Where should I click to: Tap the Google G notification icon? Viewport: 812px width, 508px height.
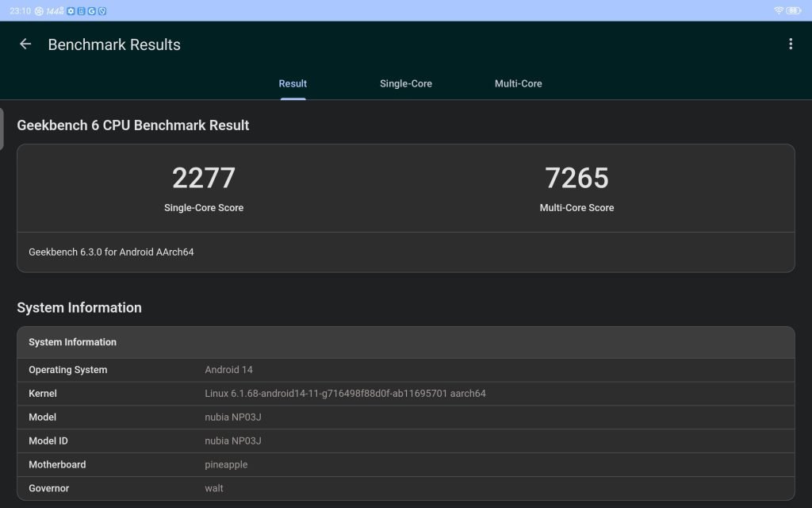tap(92, 11)
